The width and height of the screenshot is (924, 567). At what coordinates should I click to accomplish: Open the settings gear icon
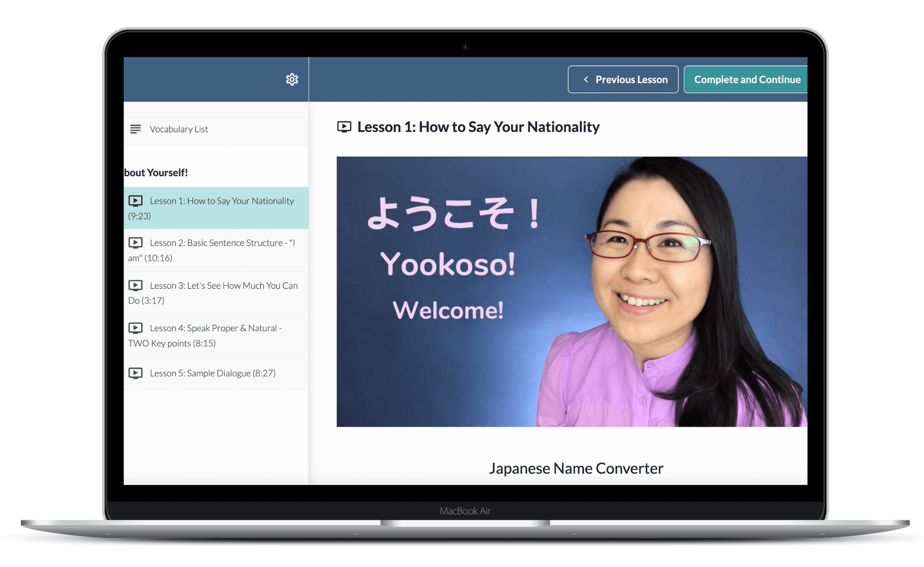pos(292,79)
